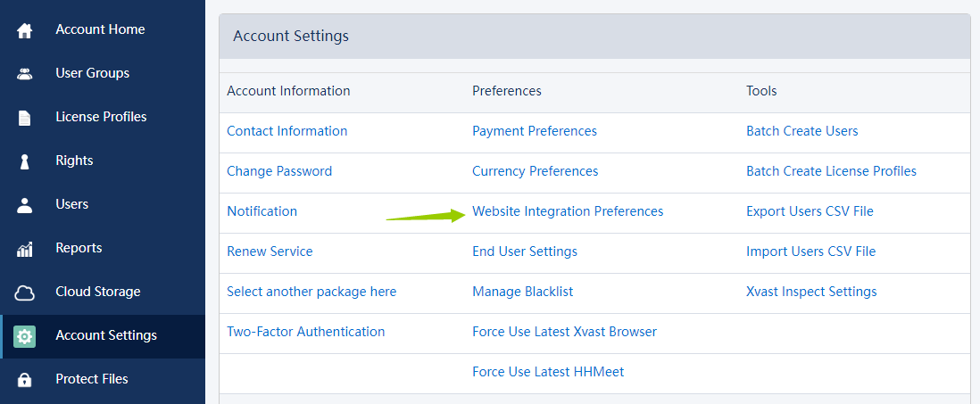Click Batch Create Users tool link
The width and height of the screenshot is (980, 404).
pyautogui.click(x=801, y=131)
